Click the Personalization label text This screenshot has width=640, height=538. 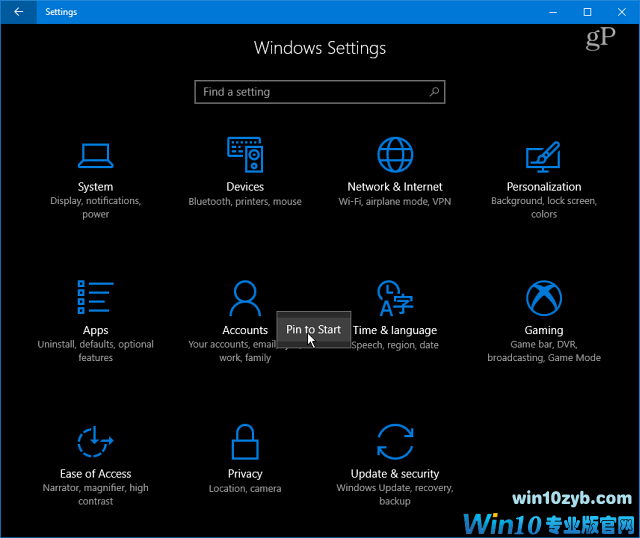(544, 187)
